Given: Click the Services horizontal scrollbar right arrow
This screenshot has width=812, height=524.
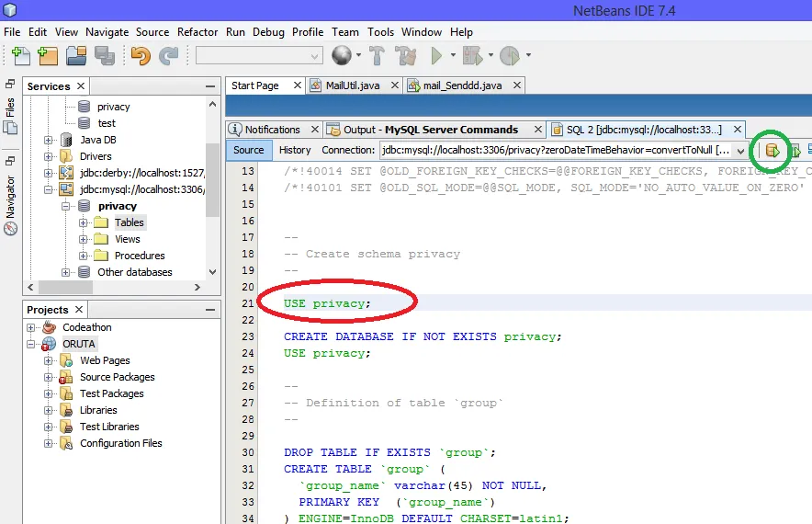Looking at the screenshot, I should (197, 287).
